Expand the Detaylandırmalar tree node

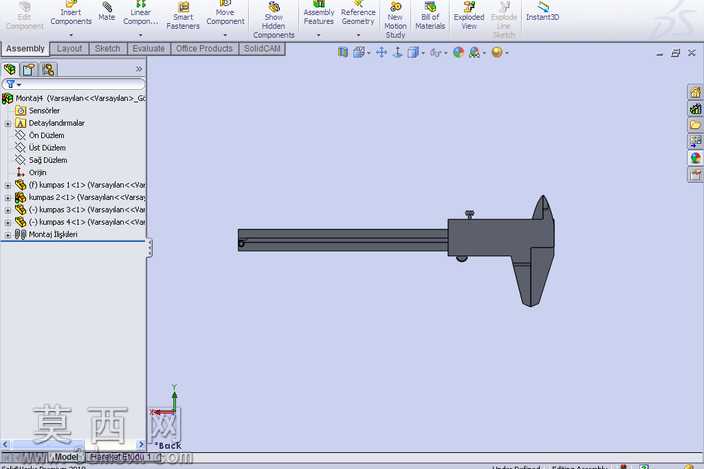pos(8,123)
